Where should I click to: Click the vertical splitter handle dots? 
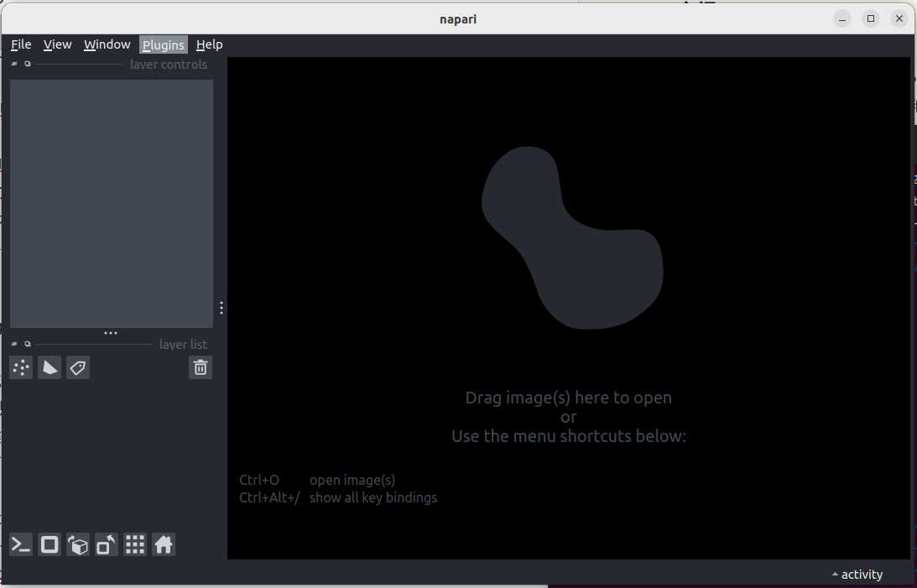(x=221, y=308)
